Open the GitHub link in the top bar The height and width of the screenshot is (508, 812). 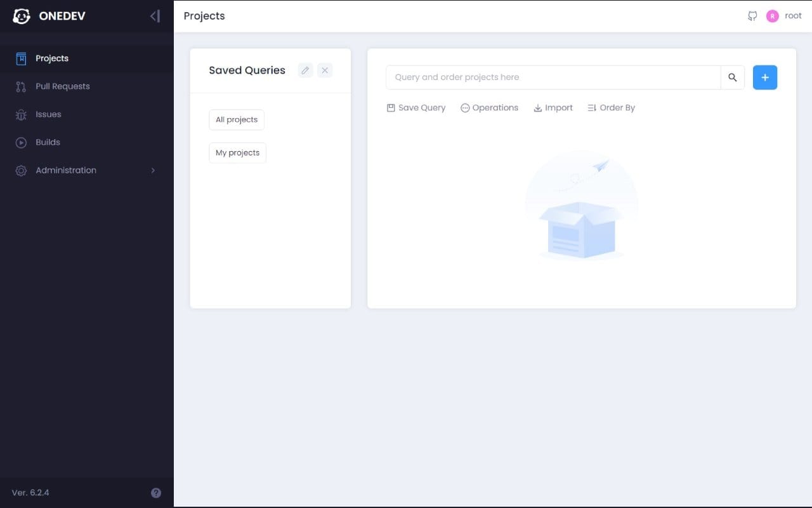(x=752, y=15)
